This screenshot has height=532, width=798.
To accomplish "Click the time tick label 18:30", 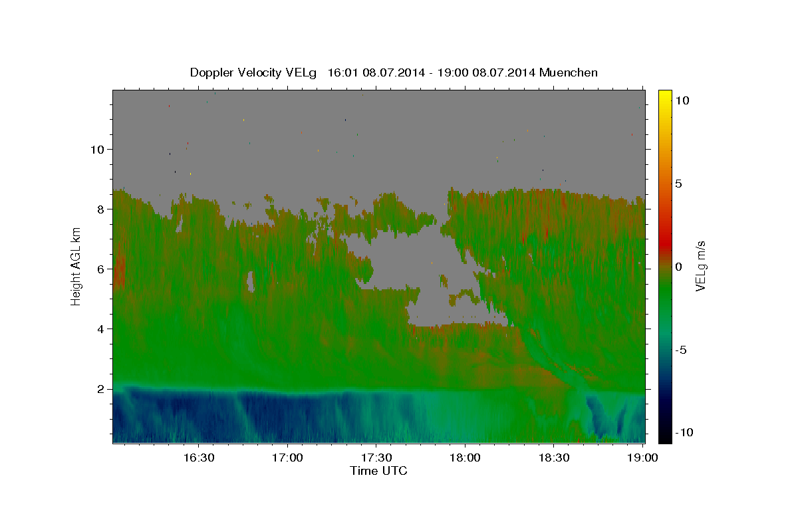I will click(x=553, y=458).
